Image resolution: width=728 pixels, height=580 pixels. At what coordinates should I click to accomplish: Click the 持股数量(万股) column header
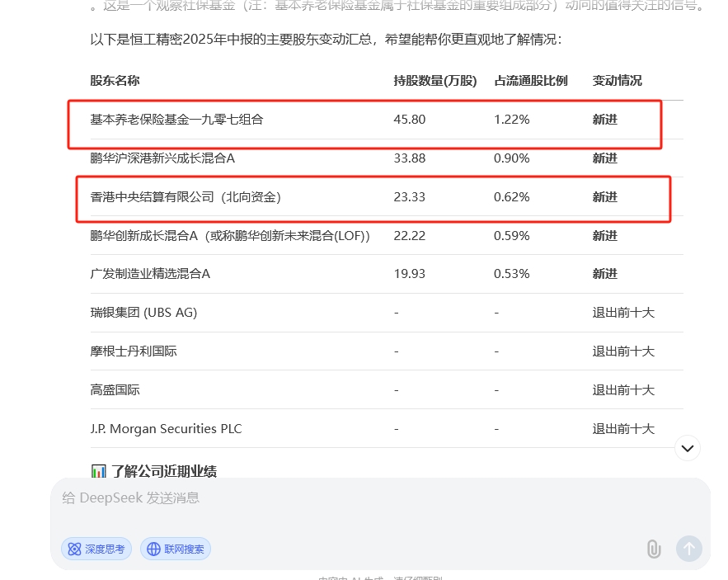pos(435,80)
